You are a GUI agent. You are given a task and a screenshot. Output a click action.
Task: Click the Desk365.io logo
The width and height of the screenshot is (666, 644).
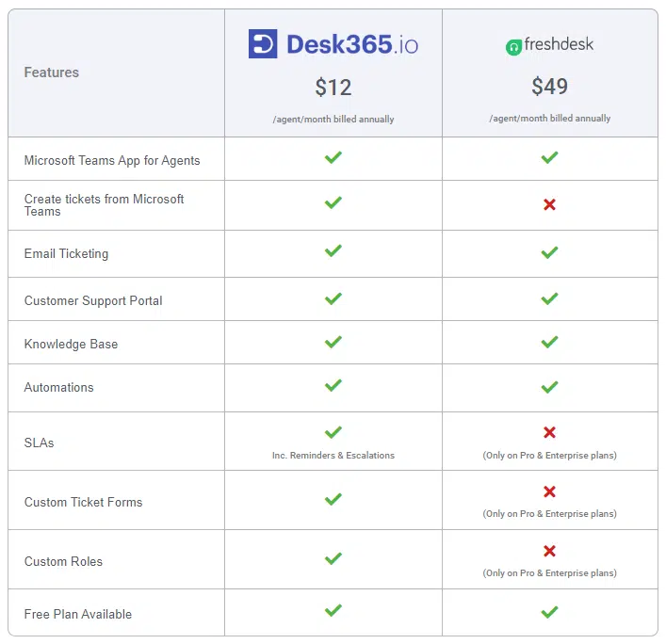[x=333, y=44]
